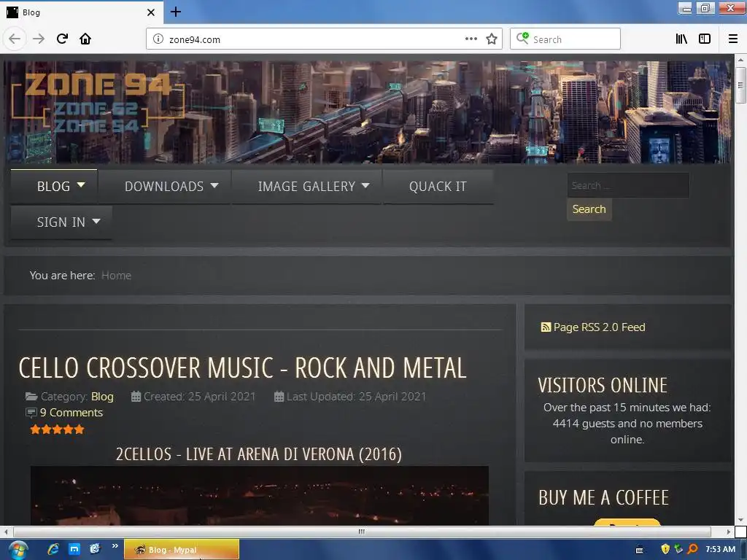Image resolution: width=747 pixels, height=560 pixels.
Task: Expand the BLOG menu
Action: pyautogui.click(x=54, y=186)
